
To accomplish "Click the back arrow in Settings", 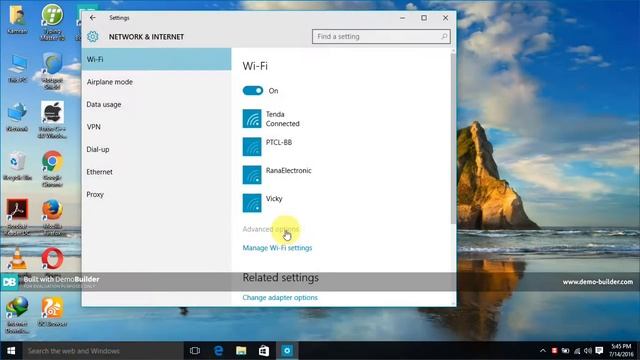I will click(x=93, y=18).
